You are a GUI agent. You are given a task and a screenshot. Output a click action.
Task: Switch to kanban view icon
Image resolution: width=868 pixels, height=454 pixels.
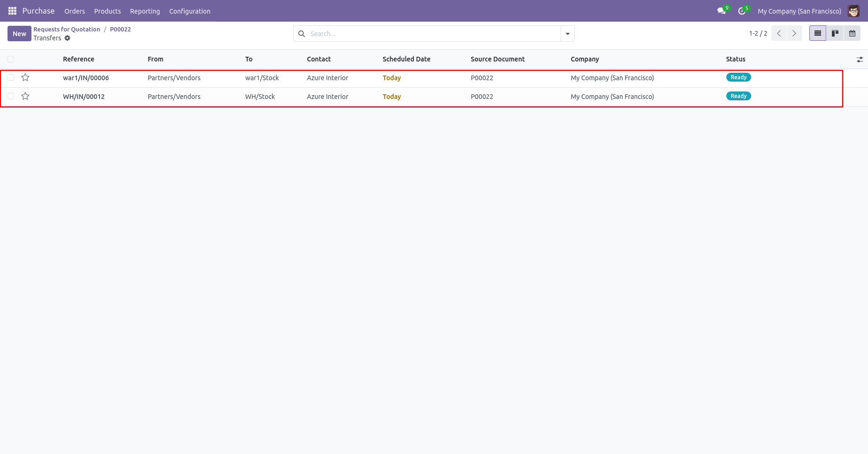point(835,33)
